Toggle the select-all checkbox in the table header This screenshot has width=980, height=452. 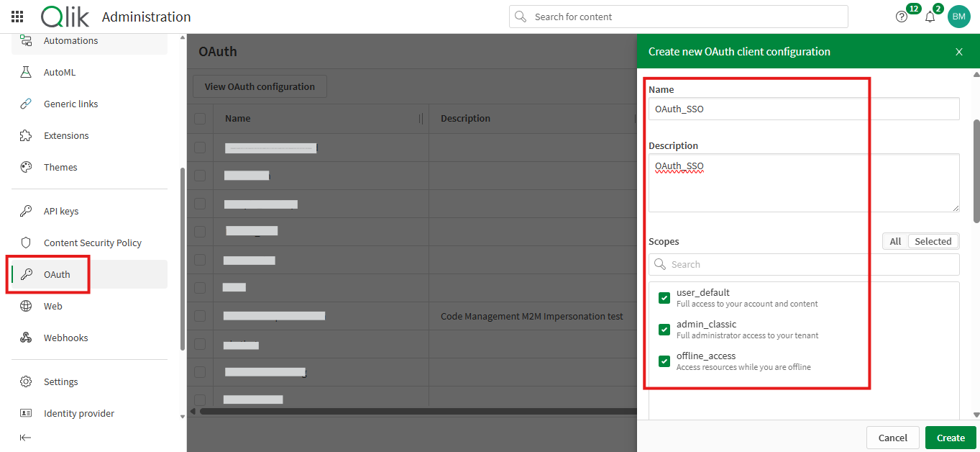[x=201, y=119]
